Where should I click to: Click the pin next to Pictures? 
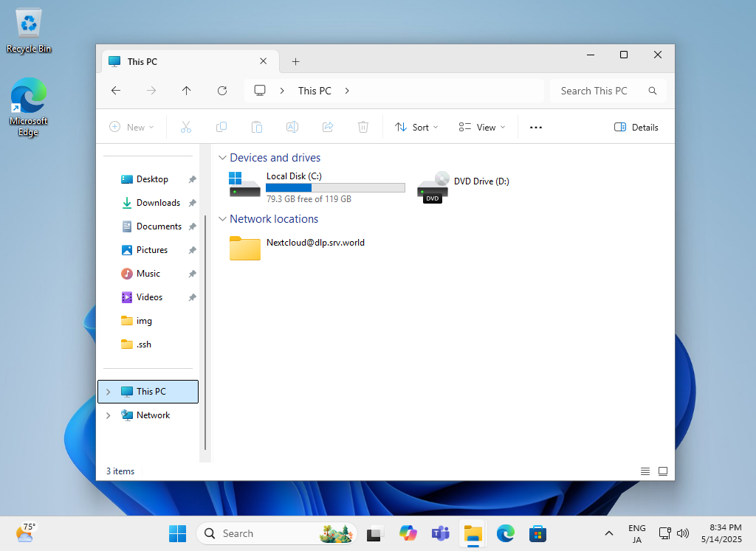click(x=193, y=250)
